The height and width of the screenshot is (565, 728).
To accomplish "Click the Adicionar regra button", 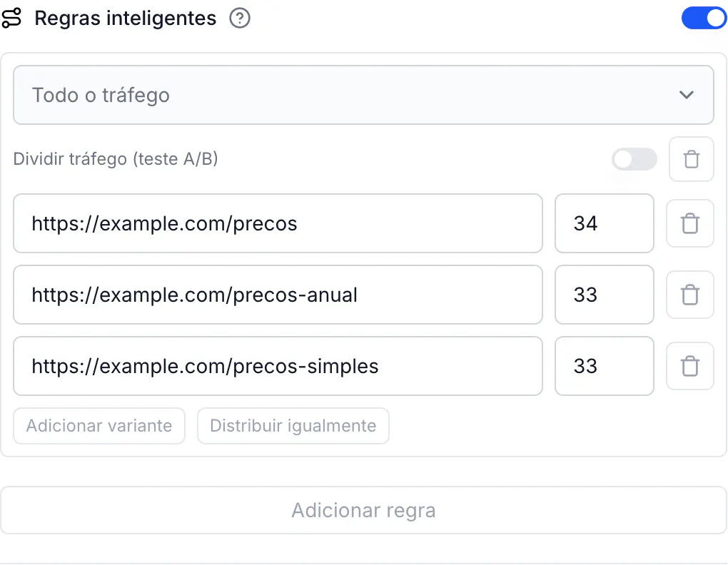I will (x=363, y=510).
